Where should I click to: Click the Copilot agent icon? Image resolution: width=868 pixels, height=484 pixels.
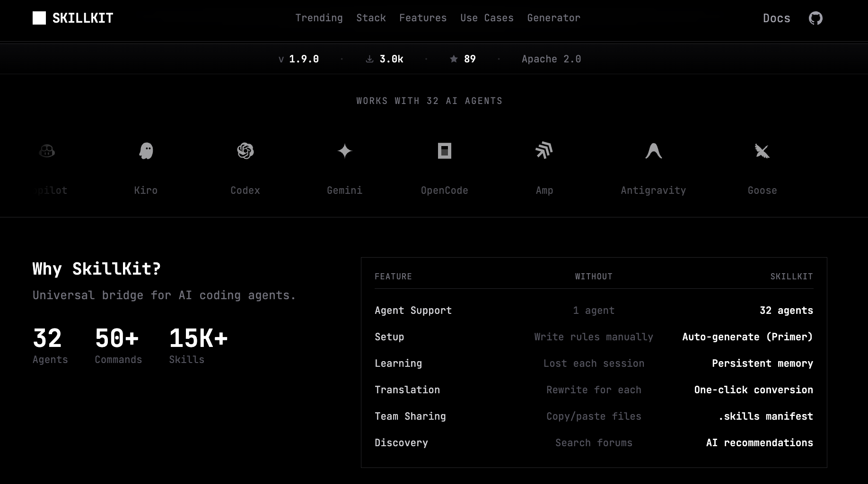click(46, 151)
